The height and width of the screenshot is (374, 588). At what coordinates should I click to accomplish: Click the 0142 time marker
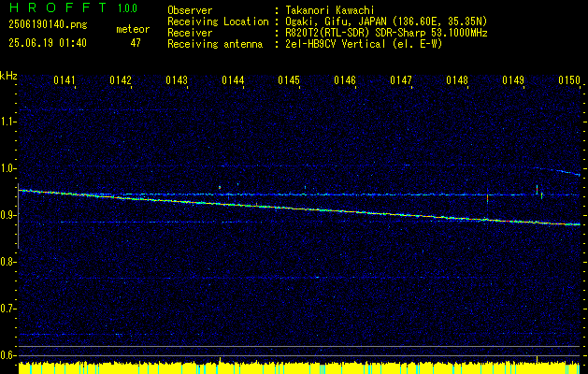point(121,80)
